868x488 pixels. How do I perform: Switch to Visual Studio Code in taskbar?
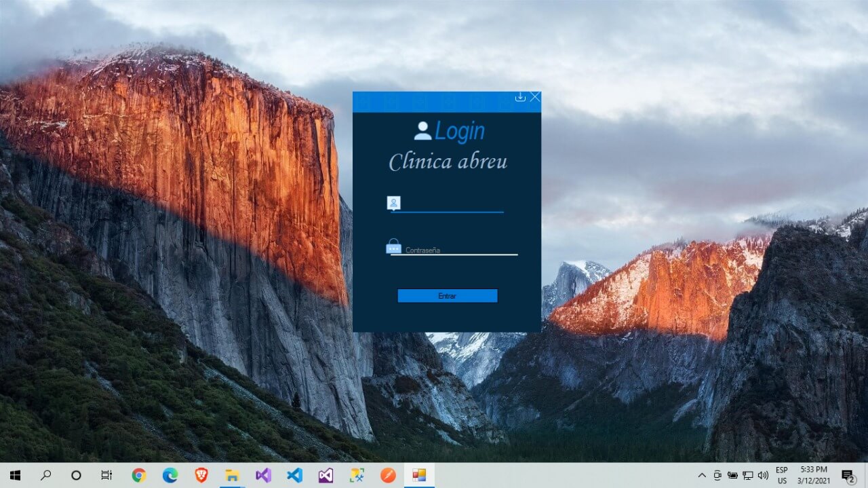pyautogui.click(x=294, y=475)
